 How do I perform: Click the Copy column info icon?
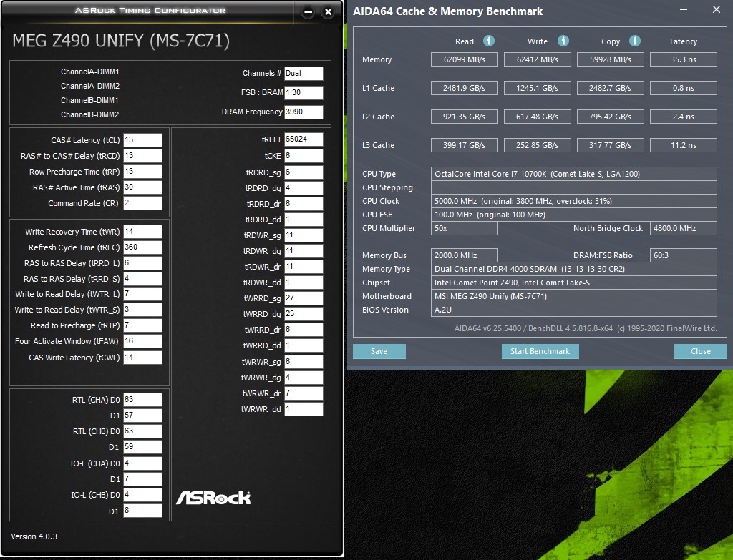(x=635, y=41)
